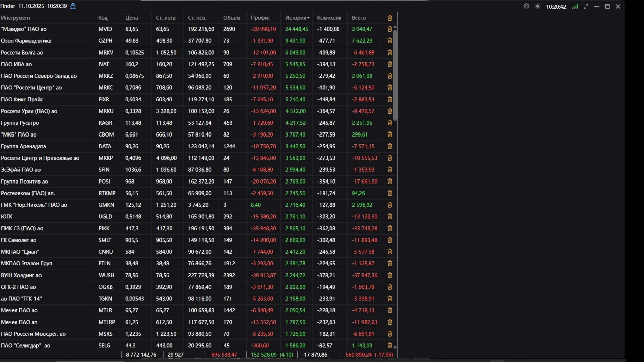Sort the table by the Комиссия column header
Image resolution: width=644 pixels, height=362 pixels.
(x=329, y=18)
